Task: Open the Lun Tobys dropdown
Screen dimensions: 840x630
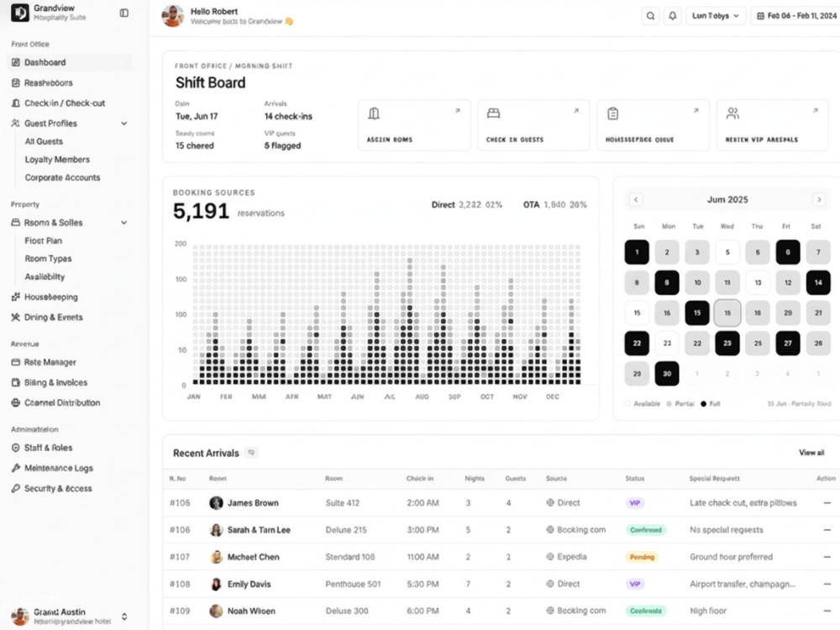Action: pos(715,15)
